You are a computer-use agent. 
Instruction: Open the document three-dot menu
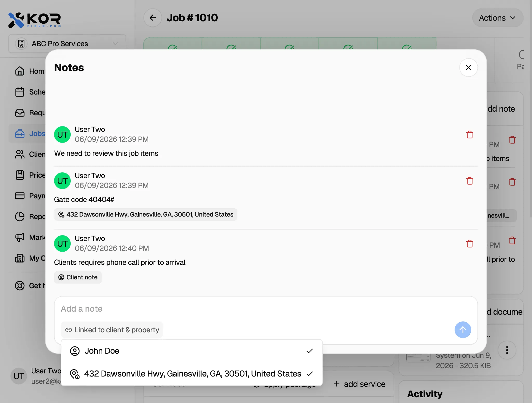click(x=507, y=350)
